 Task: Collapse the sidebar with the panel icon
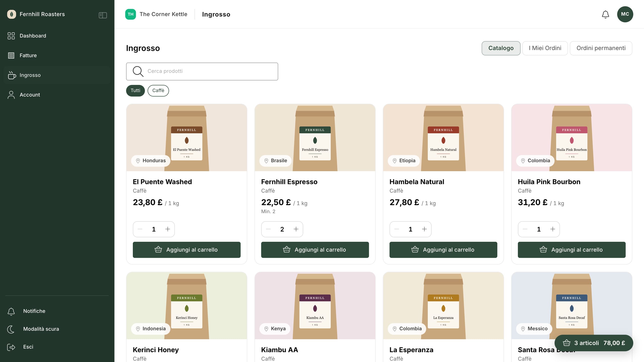click(103, 15)
